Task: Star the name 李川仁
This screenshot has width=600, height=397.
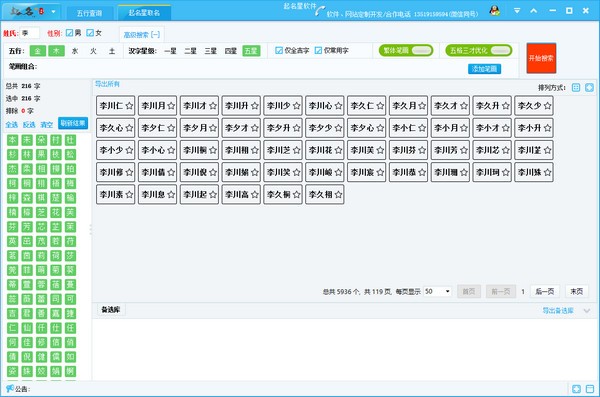Action: click(x=129, y=106)
